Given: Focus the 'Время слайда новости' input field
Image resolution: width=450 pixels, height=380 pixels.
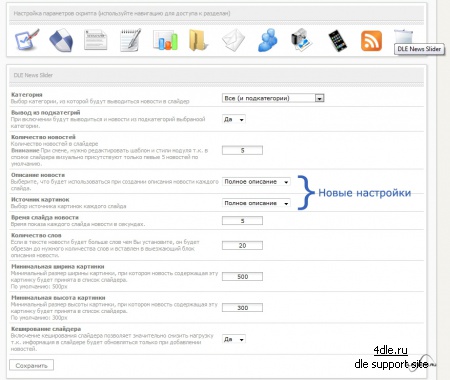Looking at the screenshot, I should click(x=242, y=221).
